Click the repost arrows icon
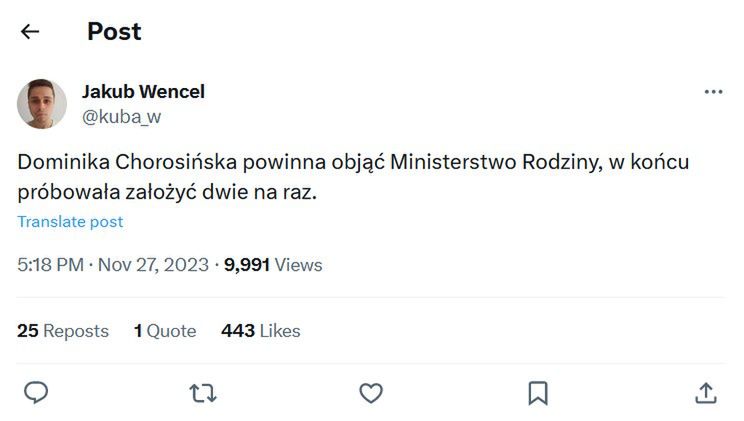Image resolution: width=744 pixels, height=421 pixels. click(x=203, y=392)
